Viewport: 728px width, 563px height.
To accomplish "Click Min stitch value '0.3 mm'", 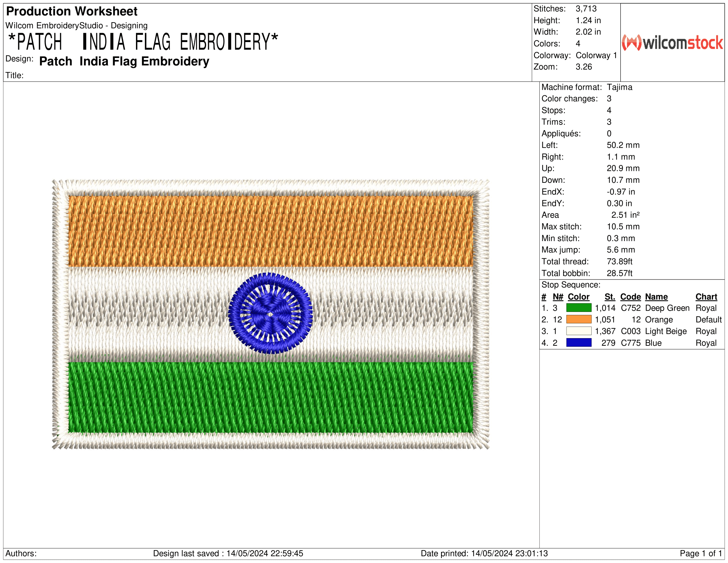I will point(621,238).
